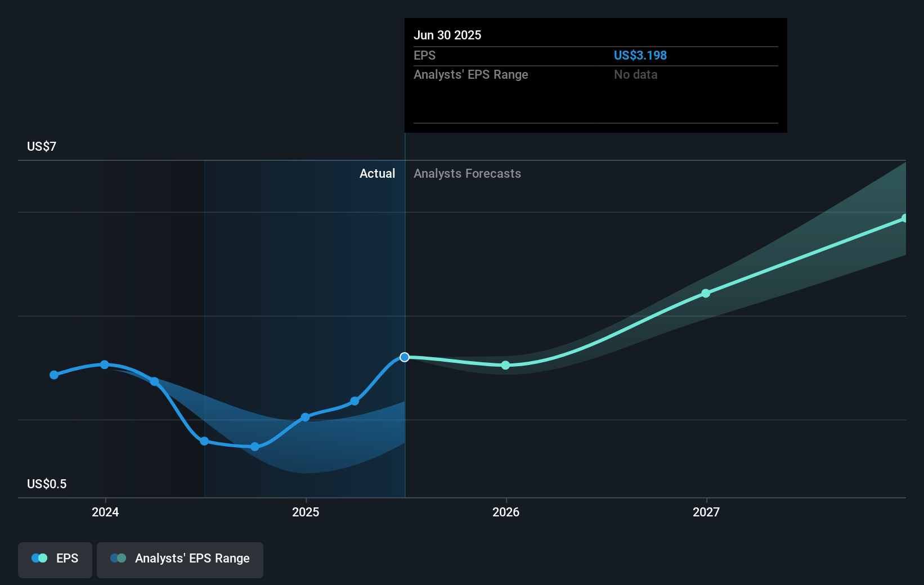Click the US$3.198 EPS value link
The width and height of the screenshot is (924, 585).
[x=640, y=55]
